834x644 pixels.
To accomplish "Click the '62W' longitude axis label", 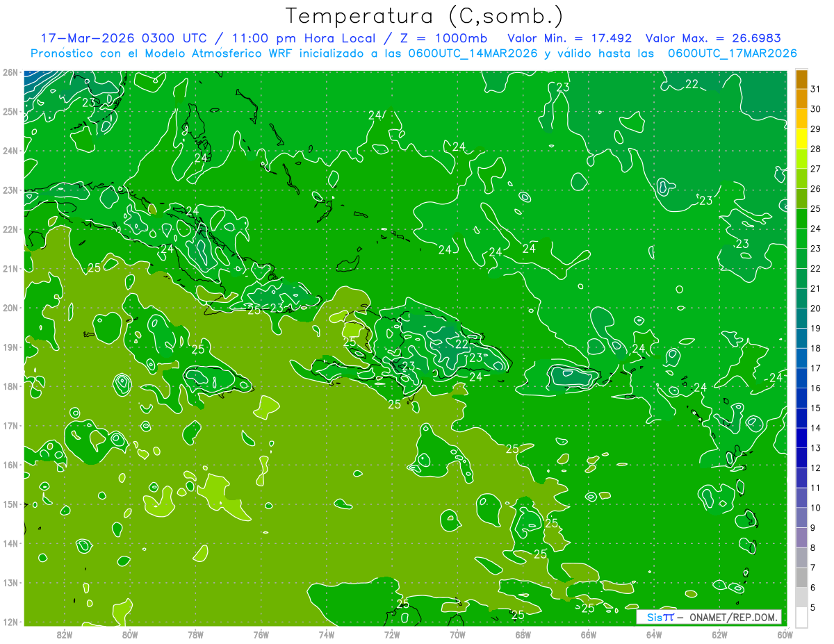I will (x=719, y=634).
